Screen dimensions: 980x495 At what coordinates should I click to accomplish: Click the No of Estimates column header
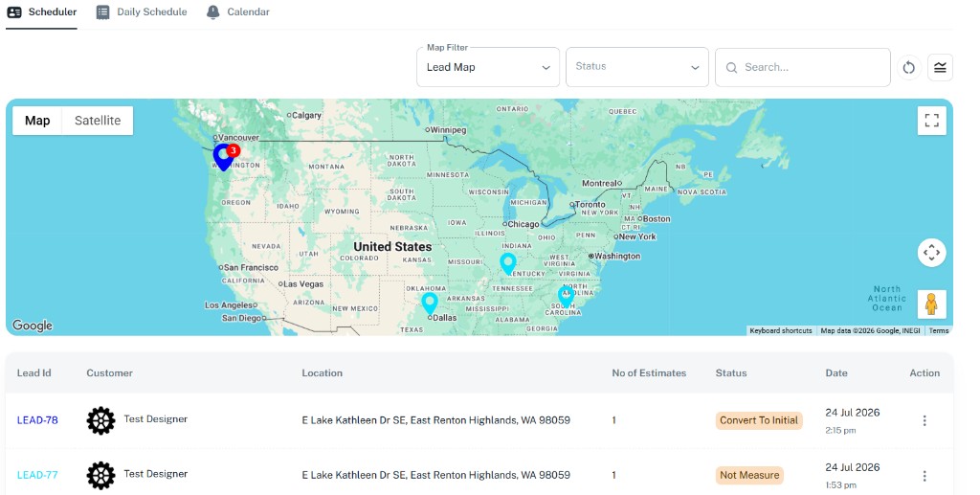pos(649,373)
